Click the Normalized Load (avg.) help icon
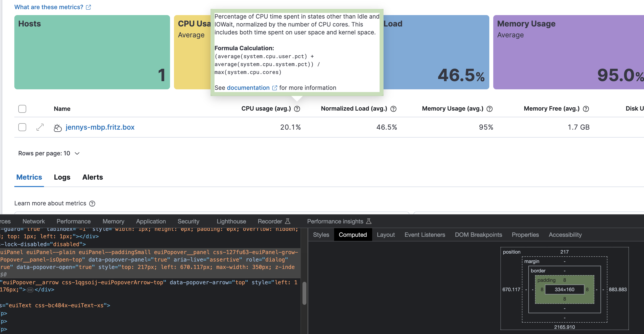Viewport: 644px width, 334px height. click(393, 109)
